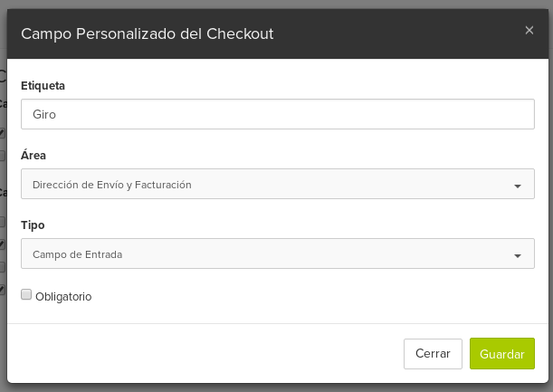Click the Etiqueta field containing Giro

point(278,114)
